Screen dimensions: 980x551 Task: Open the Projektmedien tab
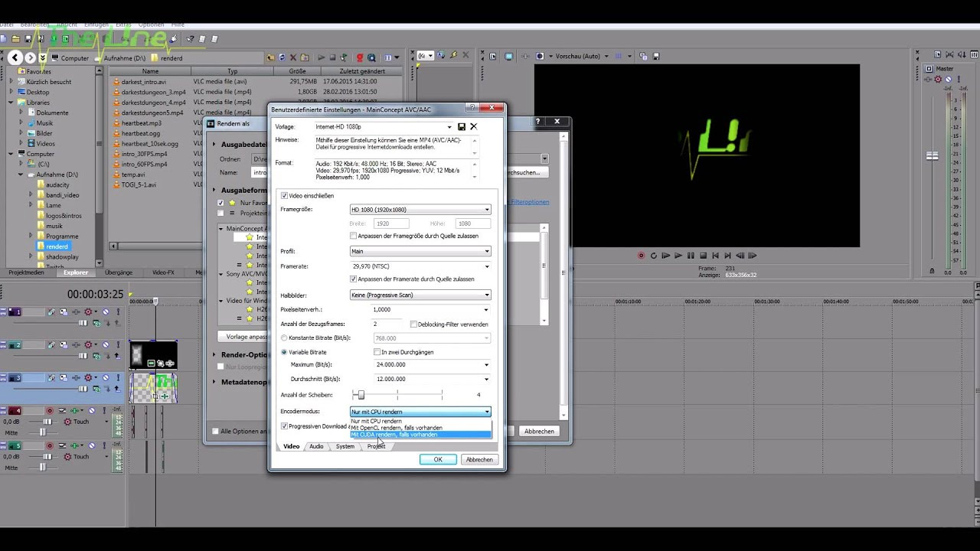click(x=25, y=272)
